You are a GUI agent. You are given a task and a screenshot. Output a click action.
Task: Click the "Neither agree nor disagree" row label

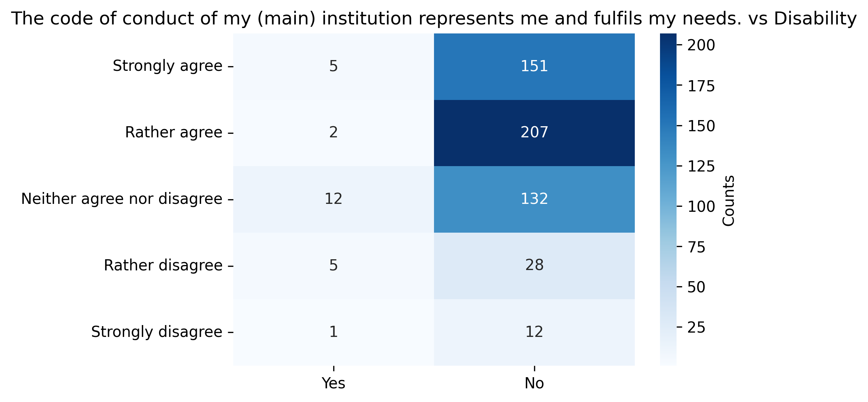pyautogui.click(x=122, y=199)
